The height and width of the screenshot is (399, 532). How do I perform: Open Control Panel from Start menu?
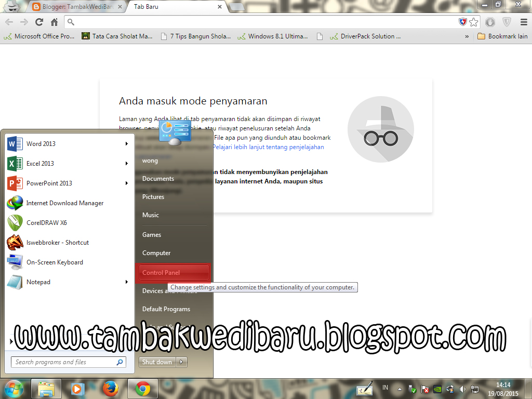point(173,273)
